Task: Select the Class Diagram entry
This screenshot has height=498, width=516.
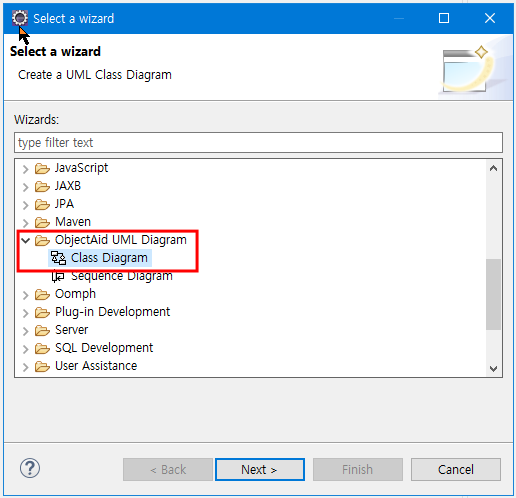Action: pyautogui.click(x=109, y=258)
